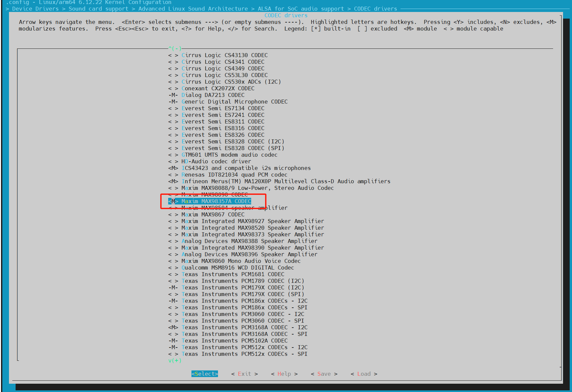
Task: Select Texas Instruments PCM512x CODECs - SPI
Action: coord(238,354)
